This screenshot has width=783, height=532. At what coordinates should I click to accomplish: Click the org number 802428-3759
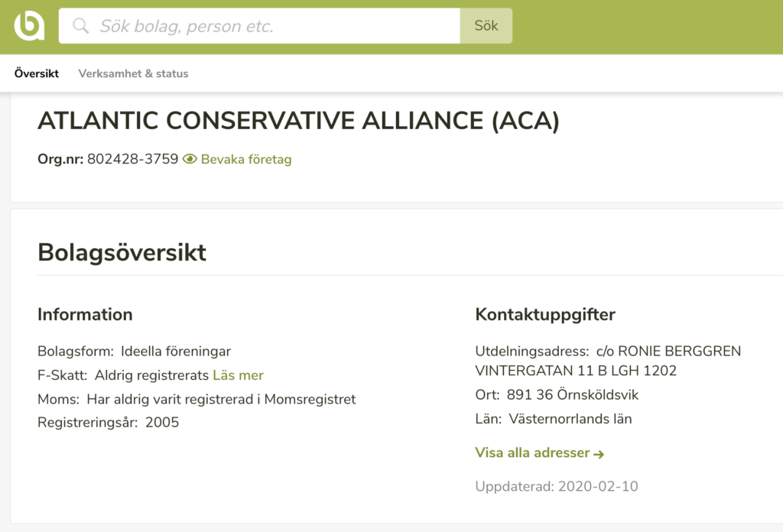(x=133, y=159)
